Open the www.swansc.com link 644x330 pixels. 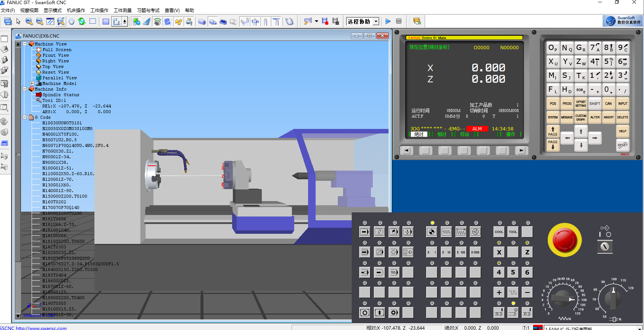[x=41, y=328]
